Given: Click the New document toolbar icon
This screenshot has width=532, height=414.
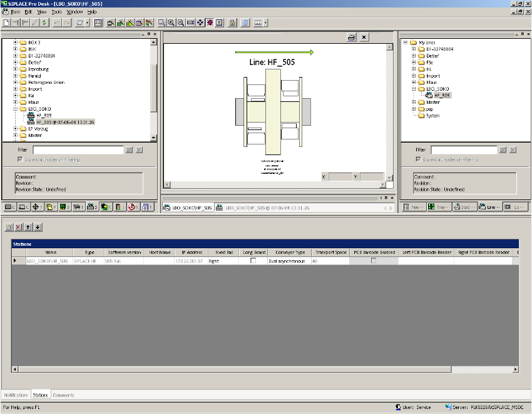Looking at the screenshot, I should (6, 23).
